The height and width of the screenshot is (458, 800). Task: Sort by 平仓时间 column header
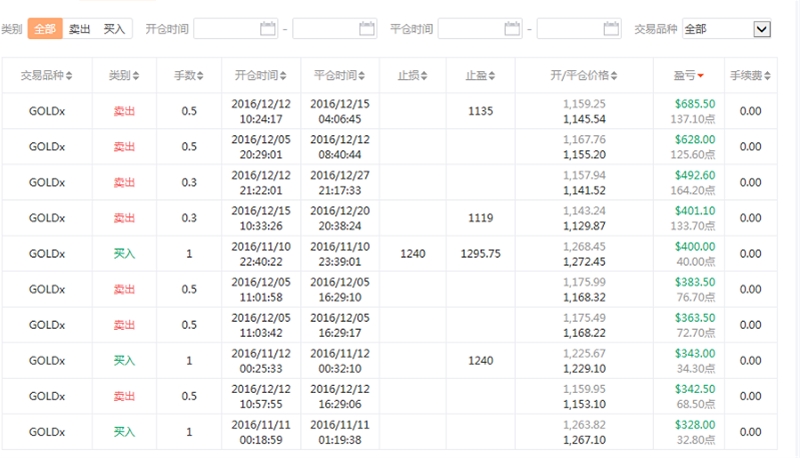(340, 75)
